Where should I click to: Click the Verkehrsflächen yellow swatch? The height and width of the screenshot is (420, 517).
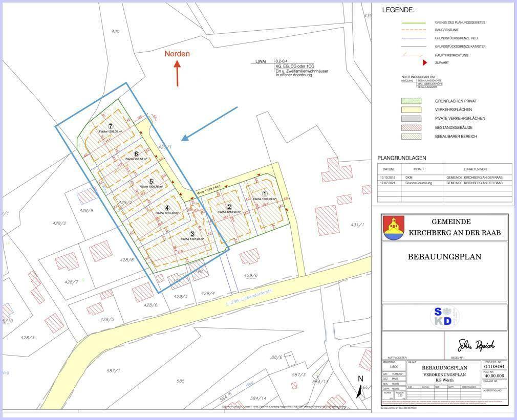coord(411,109)
